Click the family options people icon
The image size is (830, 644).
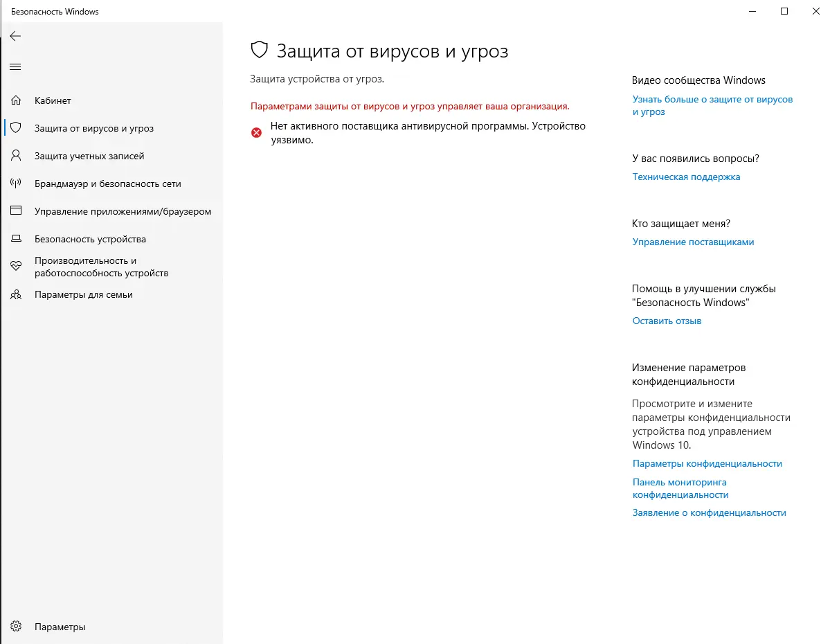point(16,294)
